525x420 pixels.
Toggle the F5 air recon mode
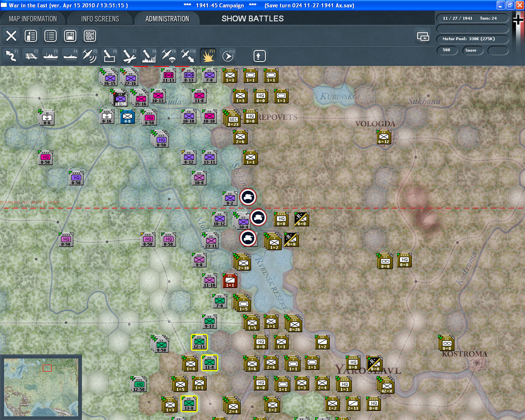click(x=90, y=56)
